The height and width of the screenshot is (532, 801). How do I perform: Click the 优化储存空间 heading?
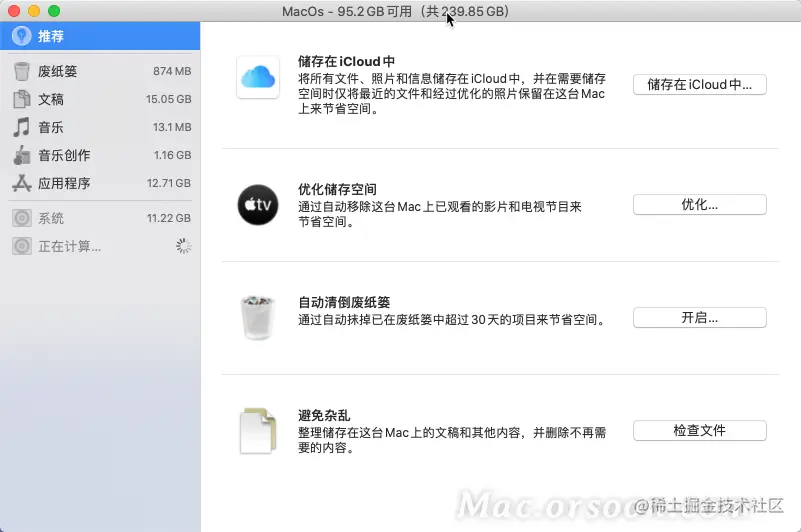[337, 189]
